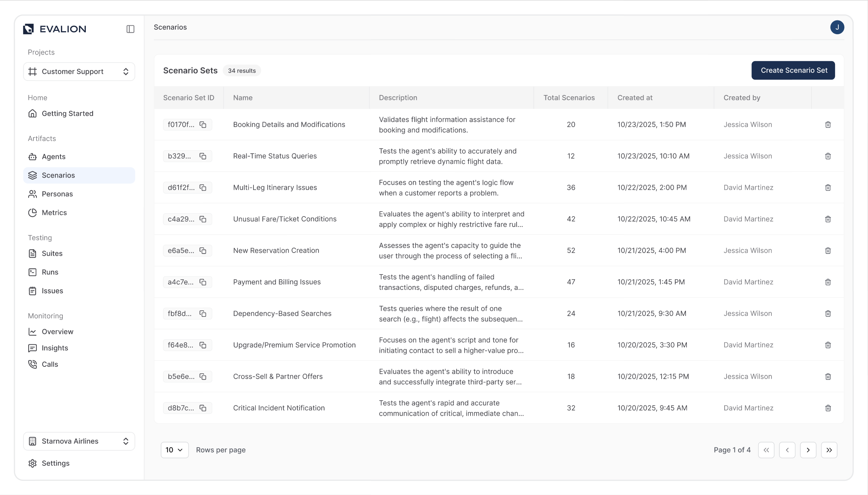Open the Starnova Airlines organization switcher

click(79, 441)
